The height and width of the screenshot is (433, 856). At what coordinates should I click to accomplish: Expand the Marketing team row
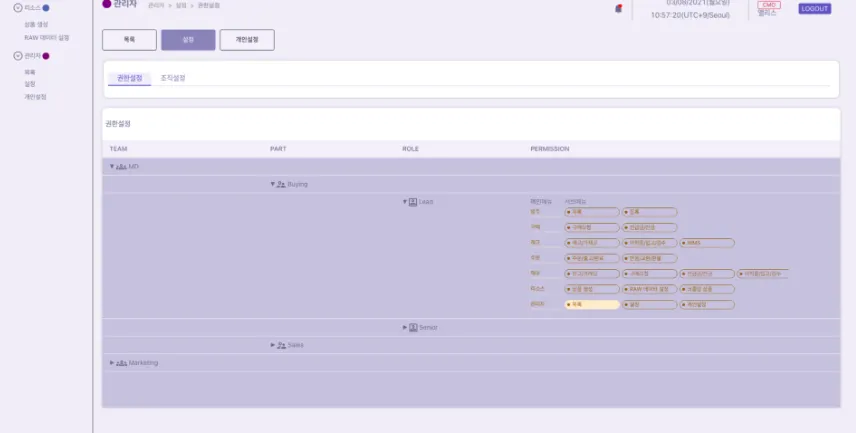[112, 363]
